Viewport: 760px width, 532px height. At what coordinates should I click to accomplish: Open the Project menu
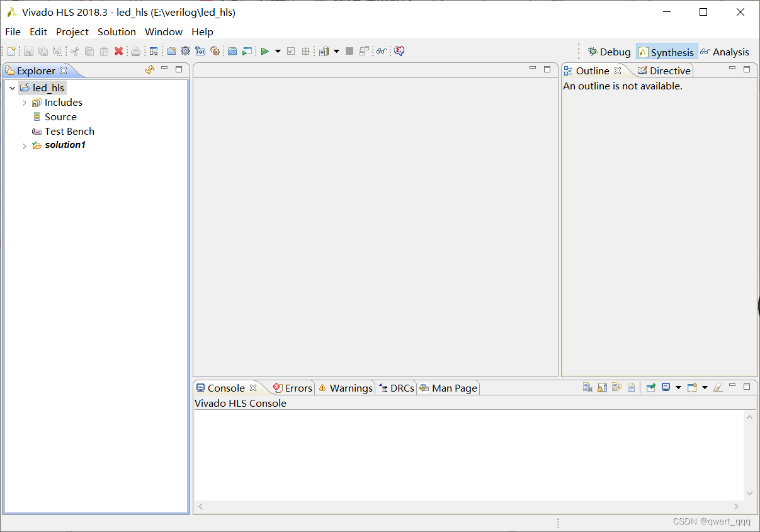click(72, 31)
